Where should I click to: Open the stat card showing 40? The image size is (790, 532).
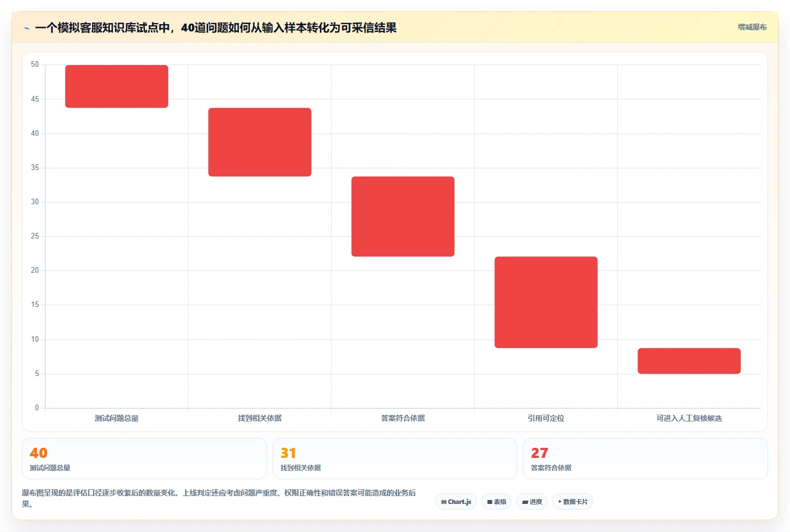point(144,458)
